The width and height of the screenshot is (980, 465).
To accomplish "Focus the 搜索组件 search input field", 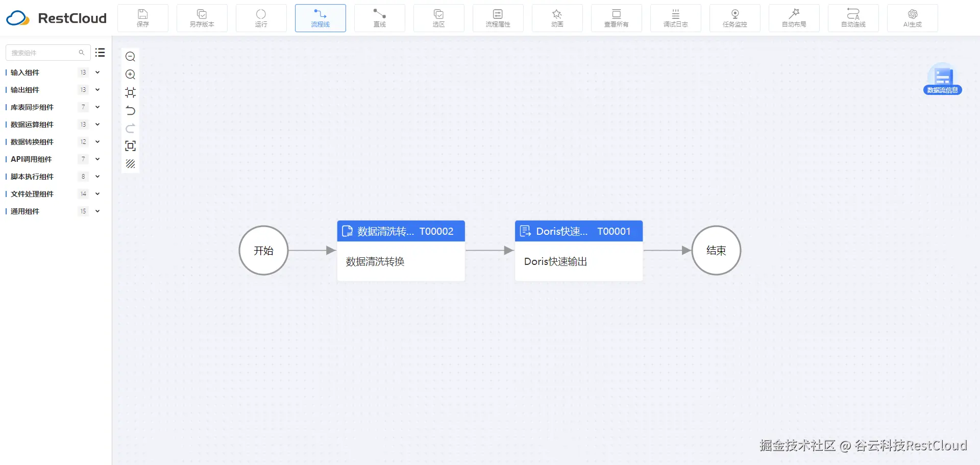I will coord(48,53).
